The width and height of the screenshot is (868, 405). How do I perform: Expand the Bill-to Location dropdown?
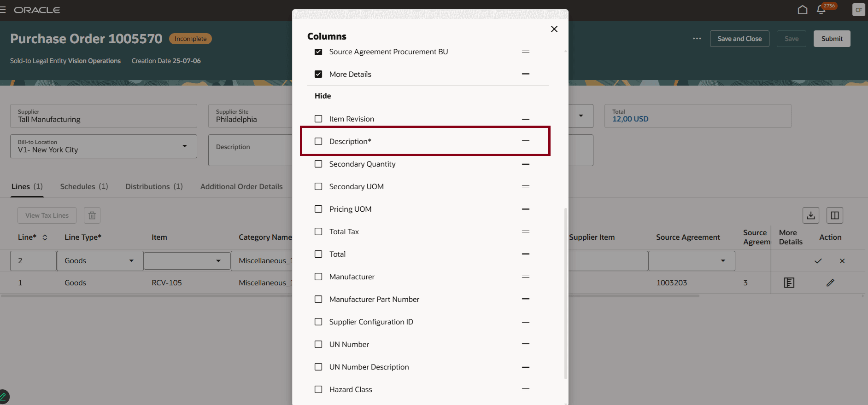coord(185,146)
